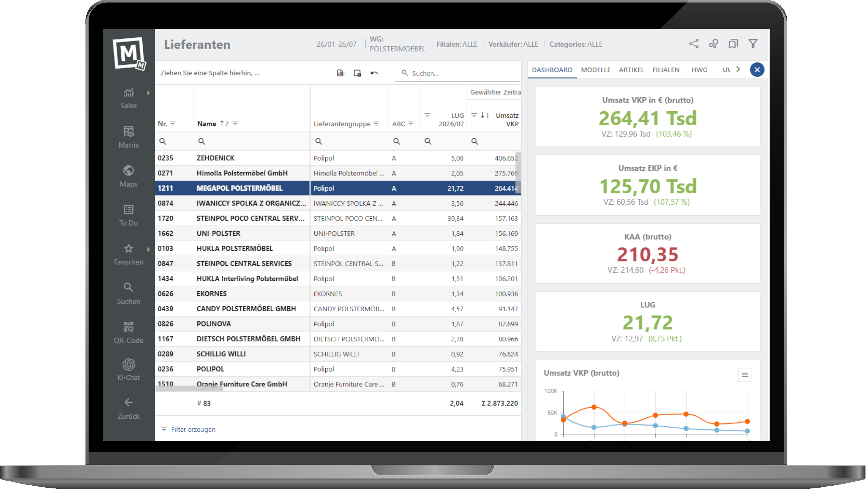Select the ZEHDENICK supplier row
Screen dimensions: 868x489
(x=338, y=158)
